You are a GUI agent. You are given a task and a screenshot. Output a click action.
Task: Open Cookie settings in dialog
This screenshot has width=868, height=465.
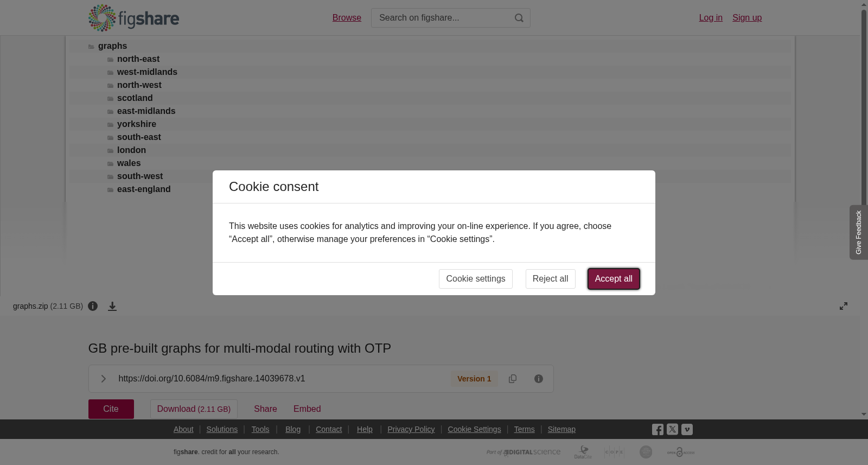click(476, 279)
